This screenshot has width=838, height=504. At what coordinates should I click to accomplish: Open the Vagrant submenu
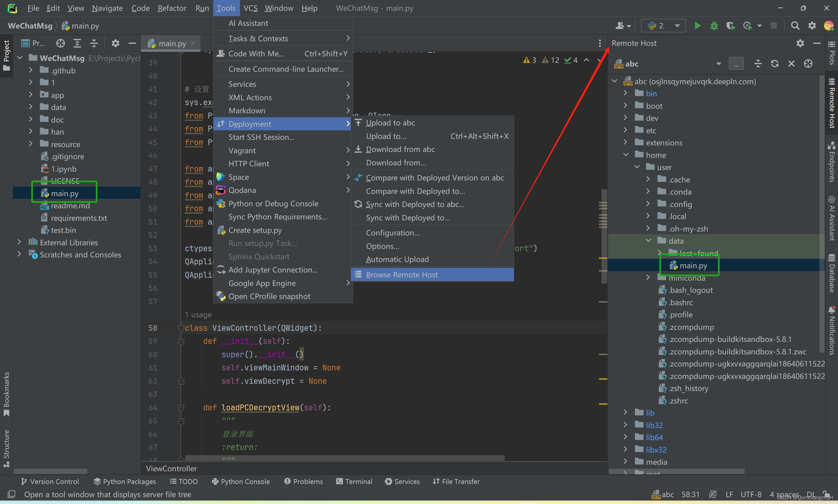coord(283,150)
